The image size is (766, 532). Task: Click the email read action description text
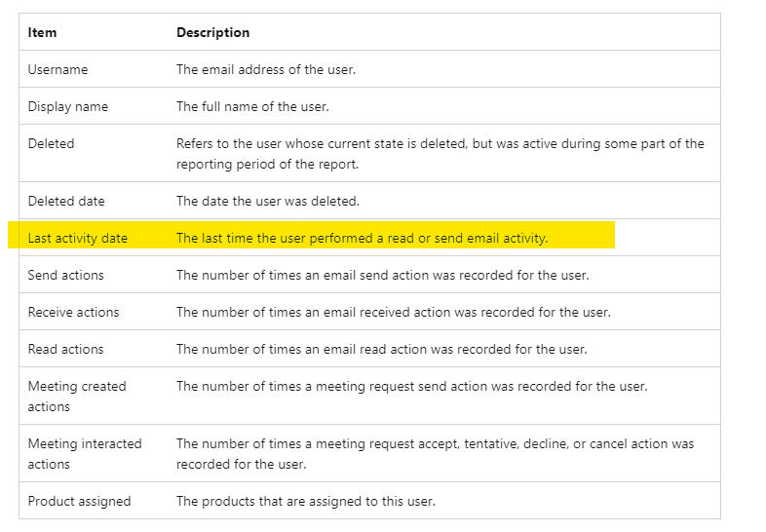coord(381,349)
